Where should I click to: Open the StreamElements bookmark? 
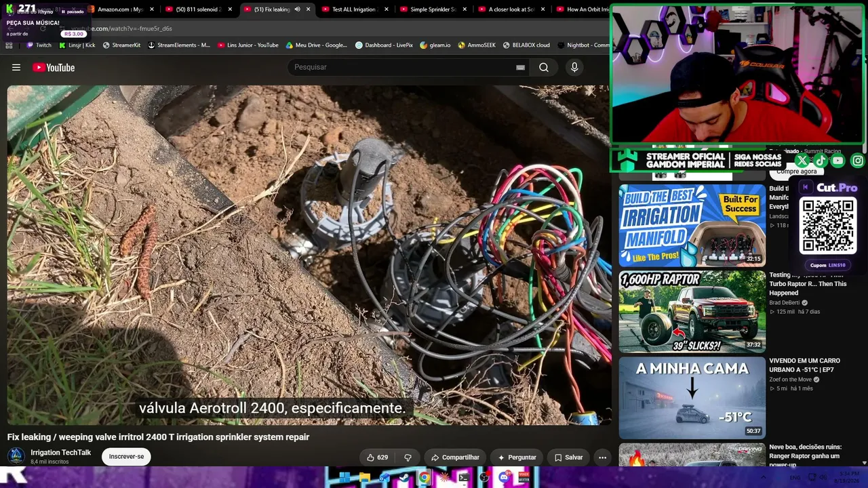click(x=179, y=45)
